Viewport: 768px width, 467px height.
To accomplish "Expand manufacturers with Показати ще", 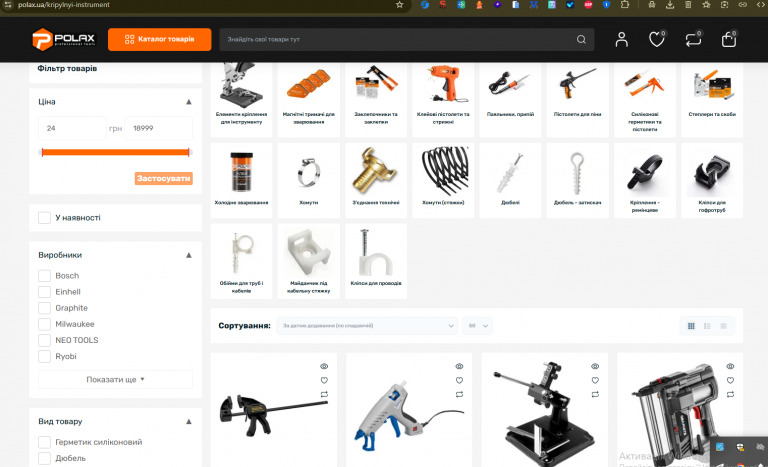I will (115, 379).
